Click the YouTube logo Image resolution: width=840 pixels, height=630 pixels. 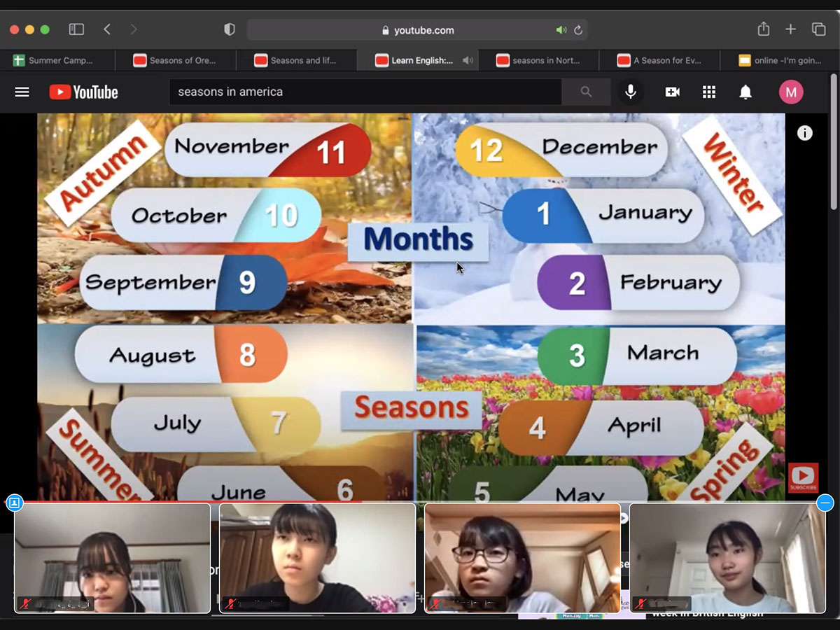click(x=84, y=92)
